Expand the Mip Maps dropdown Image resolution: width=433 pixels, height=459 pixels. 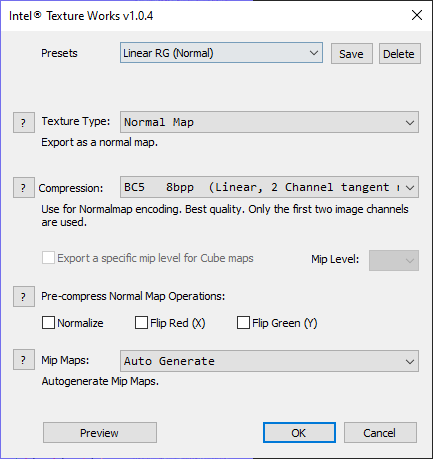(269, 361)
